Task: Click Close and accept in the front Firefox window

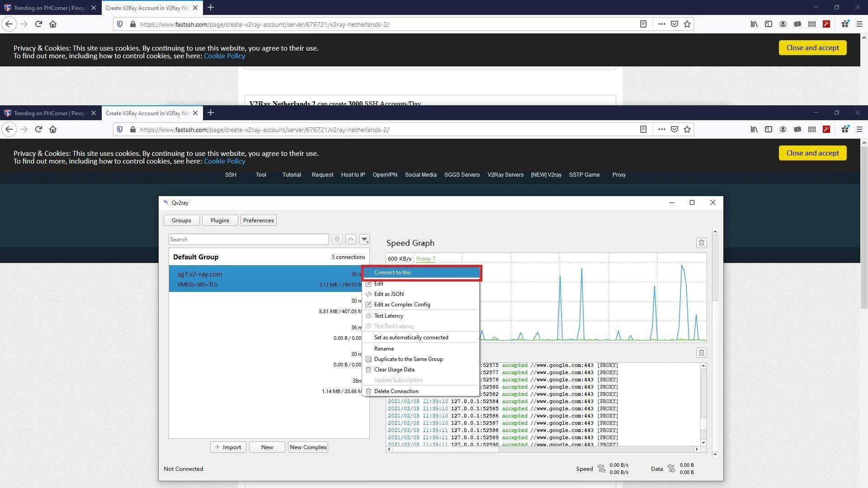Action: (812, 153)
